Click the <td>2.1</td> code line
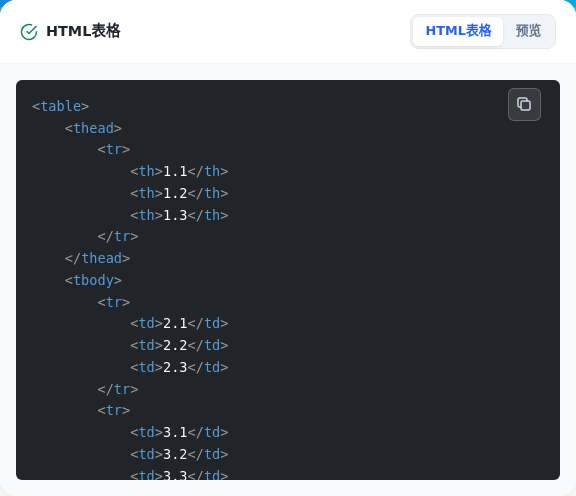Image resolution: width=576 pixels, height=496 pixels. 179,323
